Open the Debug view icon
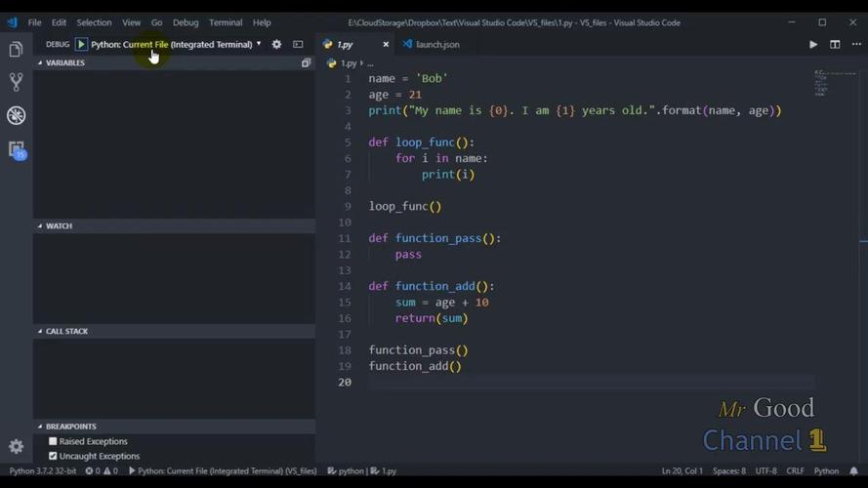The width and height of the screenshot is (868, 488). point(16,115)
